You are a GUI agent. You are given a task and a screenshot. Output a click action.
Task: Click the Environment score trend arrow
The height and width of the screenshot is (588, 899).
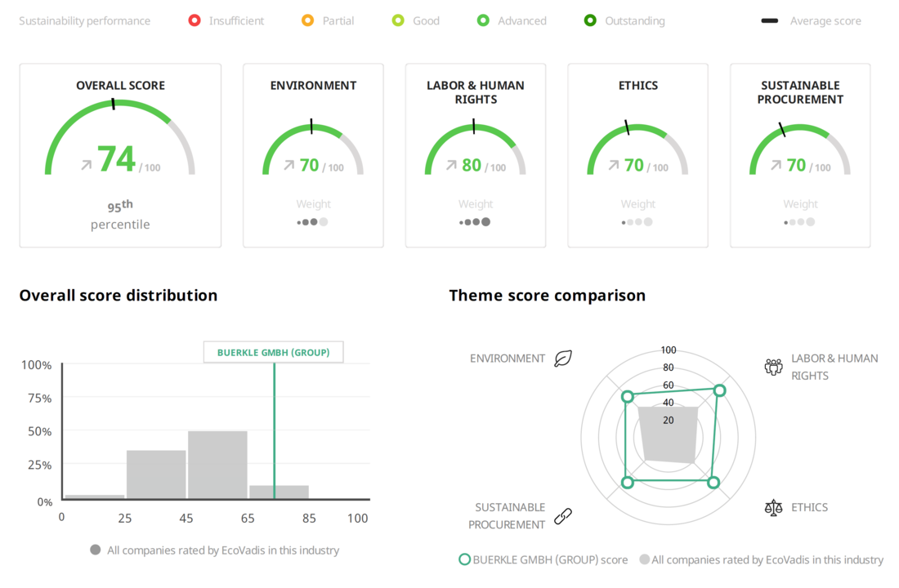288,165
